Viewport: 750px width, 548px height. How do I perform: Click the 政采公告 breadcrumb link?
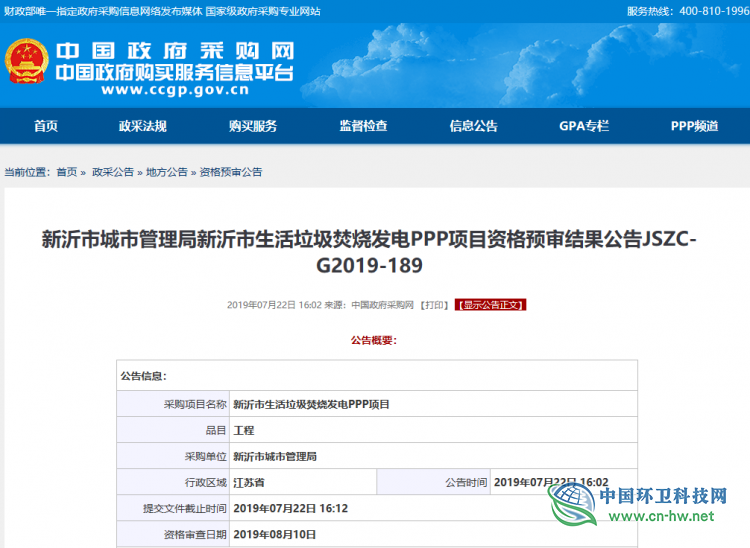(x=113, y=172)
